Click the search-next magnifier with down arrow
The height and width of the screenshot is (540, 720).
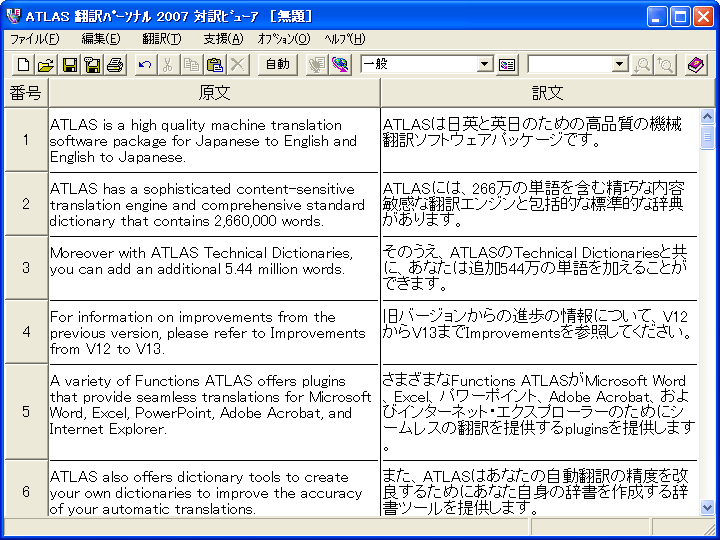(642, 65)
